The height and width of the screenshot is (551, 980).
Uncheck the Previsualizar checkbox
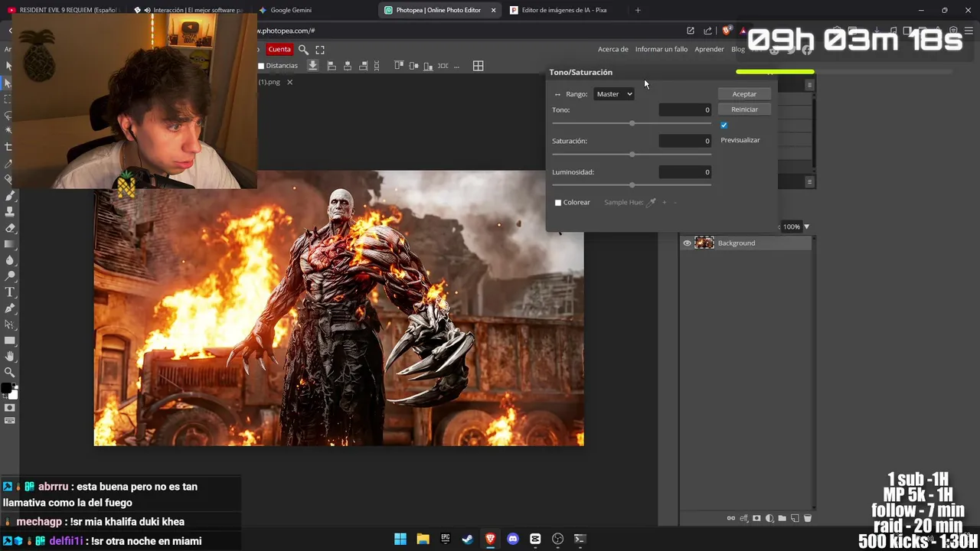coord(724,125)
